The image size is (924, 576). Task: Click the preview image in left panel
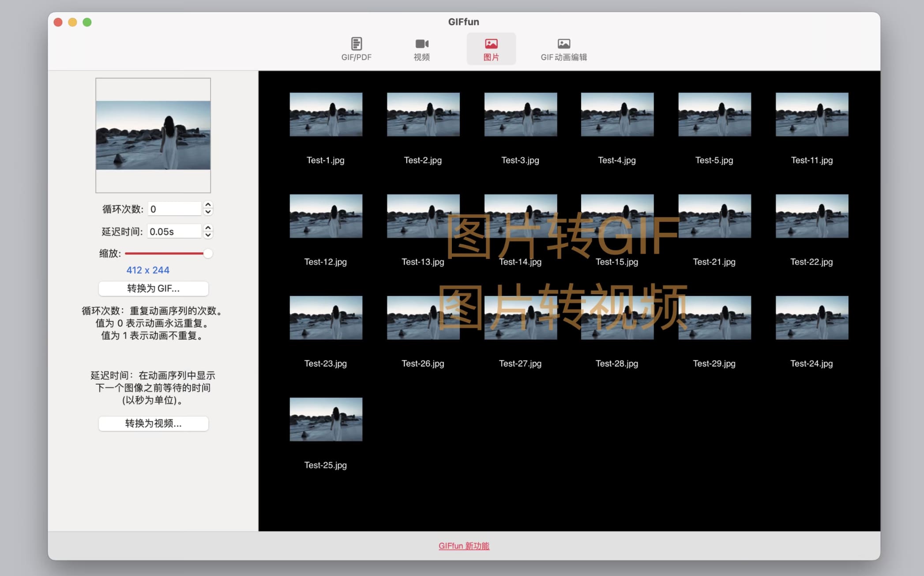pyautogui.click(x=153, y=135)
